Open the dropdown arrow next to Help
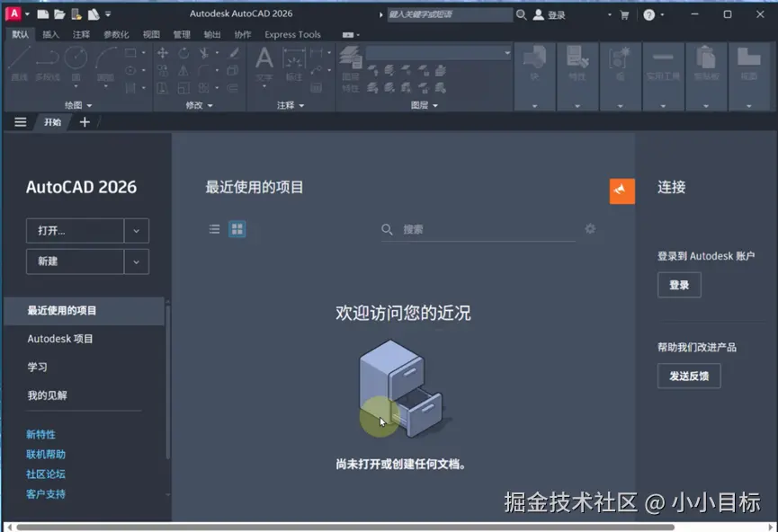778x532 pixels. [x=662, y=15]
